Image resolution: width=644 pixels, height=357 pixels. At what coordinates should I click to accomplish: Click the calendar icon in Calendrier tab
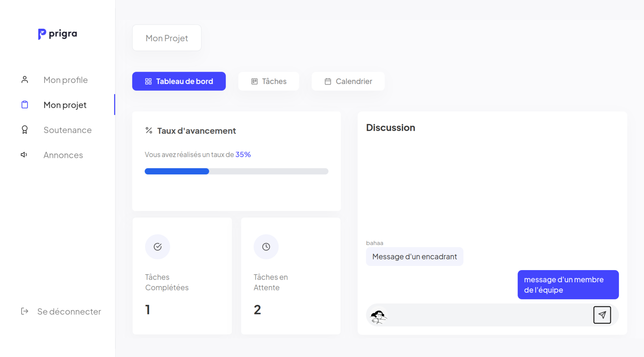point(328,81)
